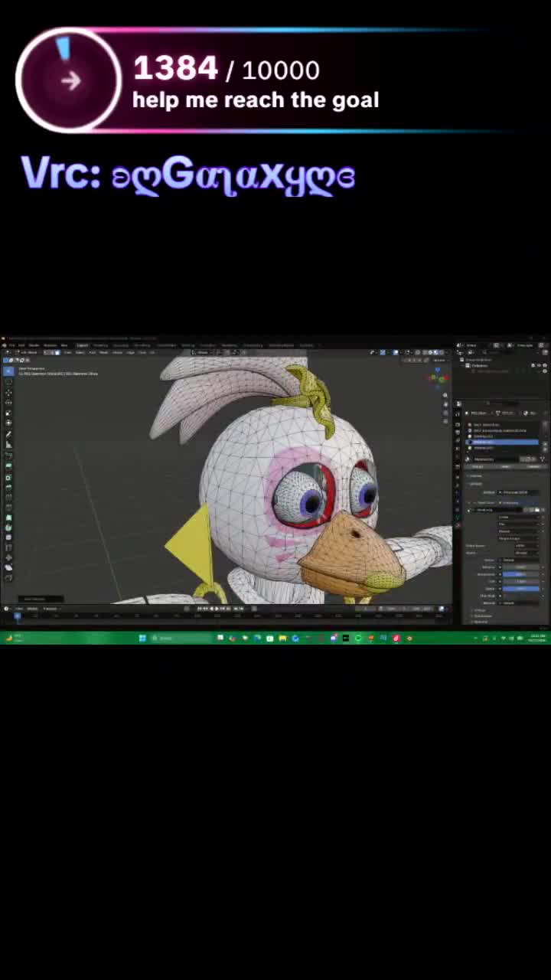Select the Loop Cut tool
The height and width of the screenshot is (980, 551).
coord(8,497)
